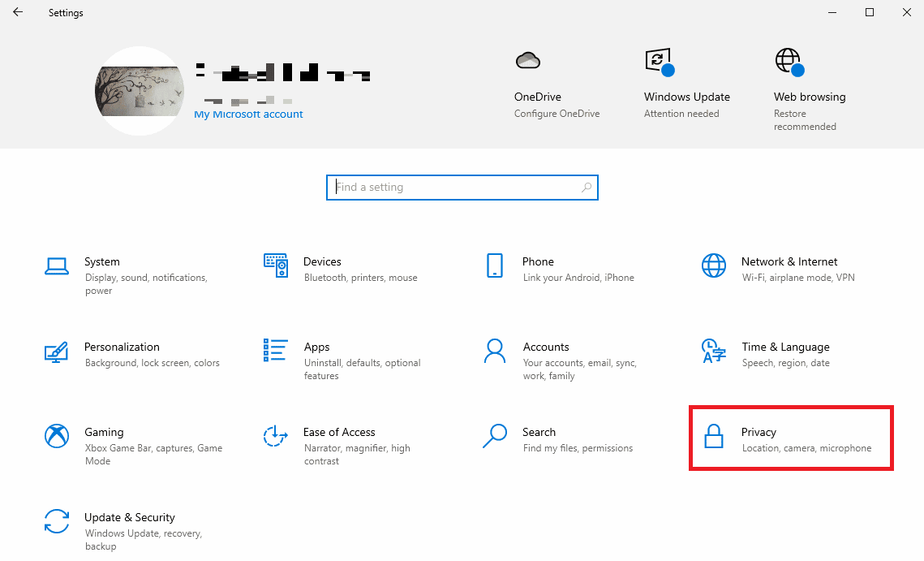Open Time & Language settings title
This screenshot has width=924, height=561.
[785, 347]
